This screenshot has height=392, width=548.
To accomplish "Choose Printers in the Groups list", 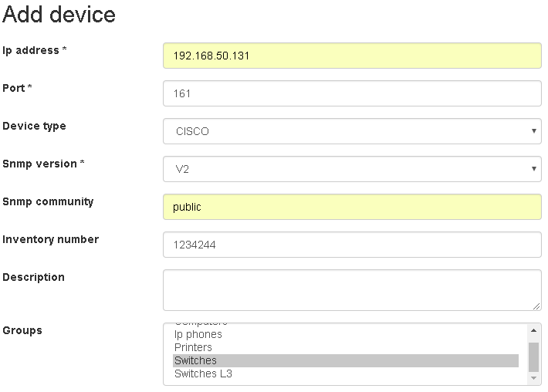I will click(193, 347).
